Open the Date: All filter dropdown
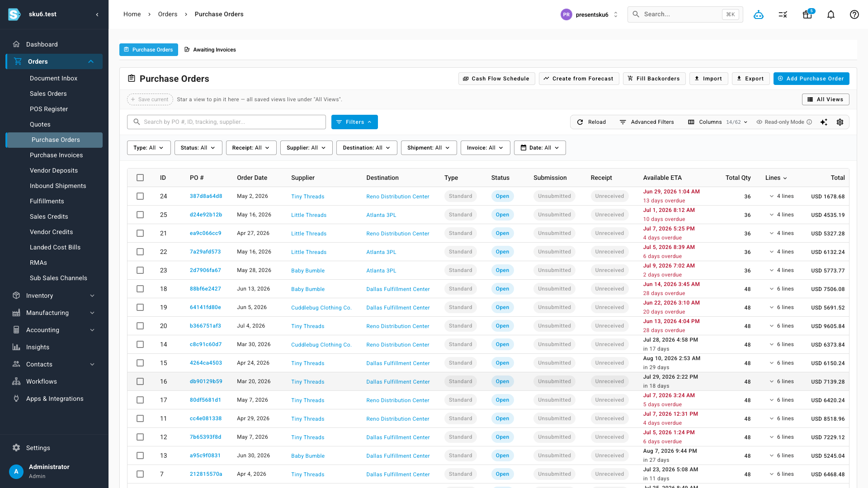This screenshot has height=488, width=868. tap(540, 148)
